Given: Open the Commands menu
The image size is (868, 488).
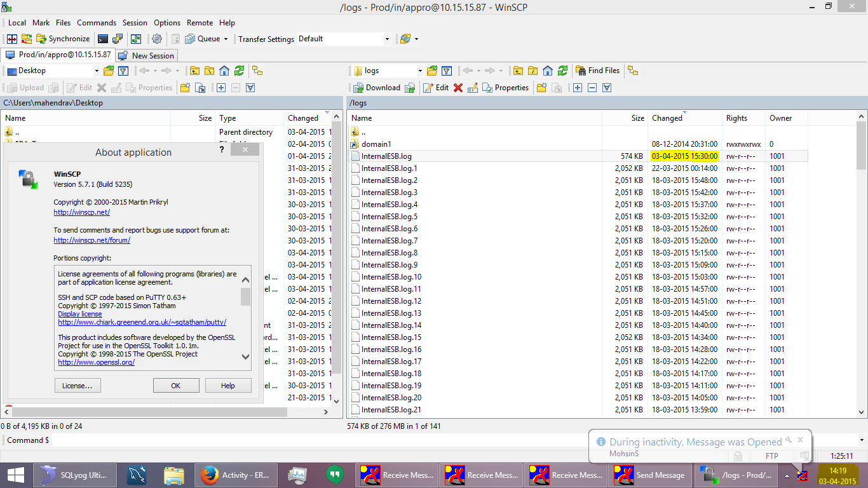Looking at the screenshot, I should [97, 22].
